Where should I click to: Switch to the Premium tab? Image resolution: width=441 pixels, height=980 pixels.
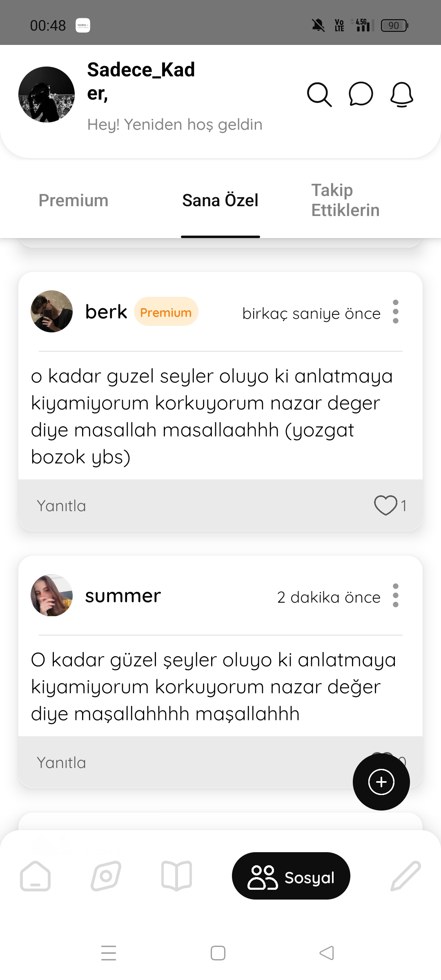pos(73,200)
